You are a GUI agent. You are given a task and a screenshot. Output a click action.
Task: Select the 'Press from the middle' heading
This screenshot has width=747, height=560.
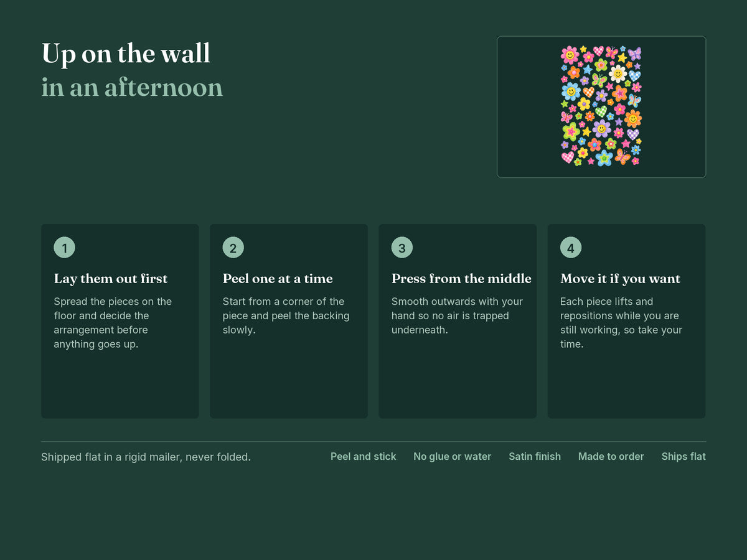pos(461,279)
